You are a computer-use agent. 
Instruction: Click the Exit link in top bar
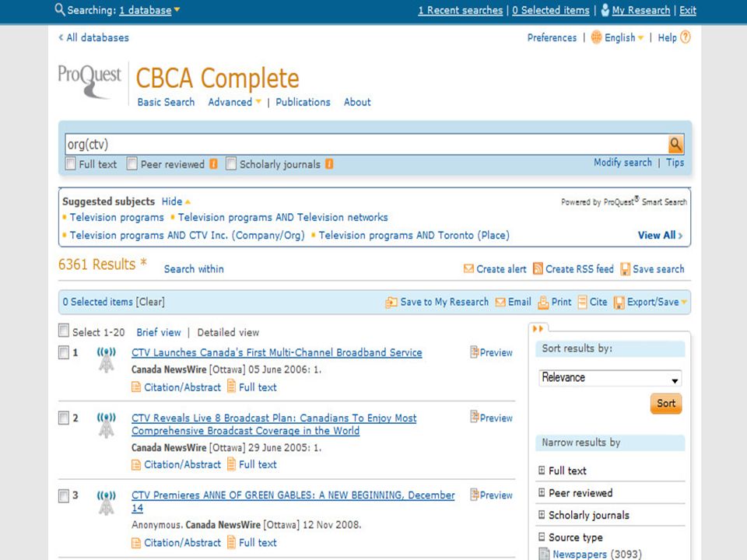pos(687,10)
